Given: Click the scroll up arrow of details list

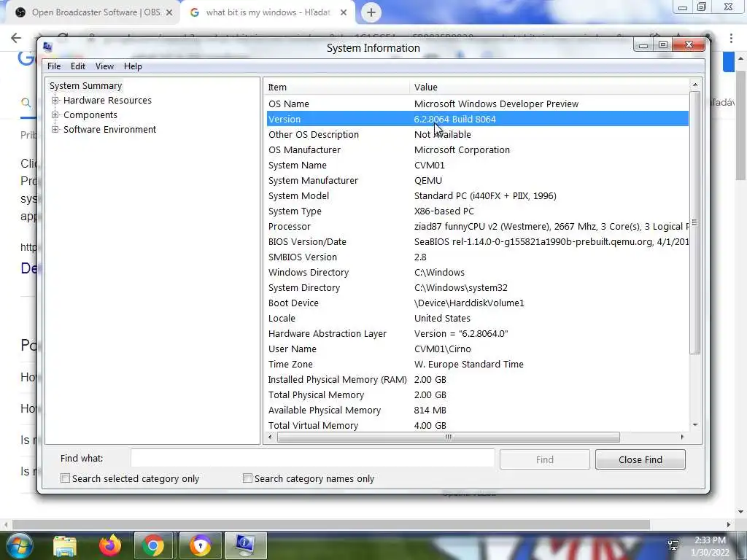Looking at the screenshot, I should coord(695,85).
